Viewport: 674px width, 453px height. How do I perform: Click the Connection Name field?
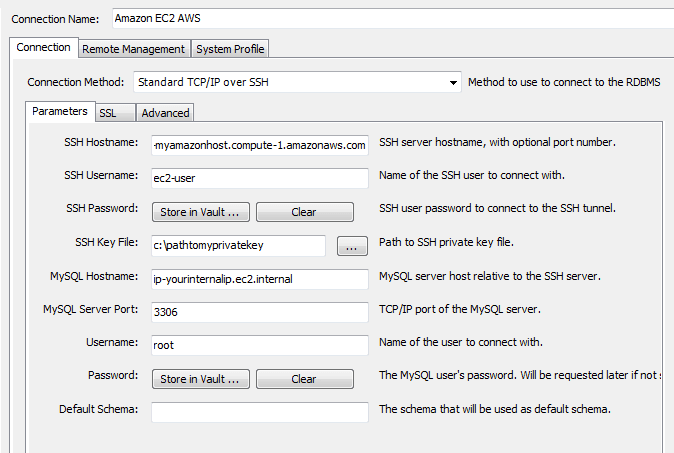click(x=390, y=17)
